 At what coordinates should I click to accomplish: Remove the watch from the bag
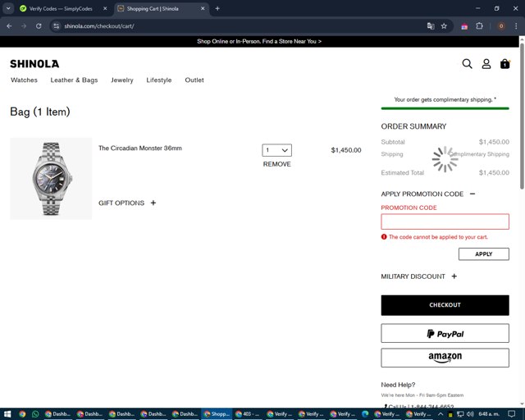point(277,164)
